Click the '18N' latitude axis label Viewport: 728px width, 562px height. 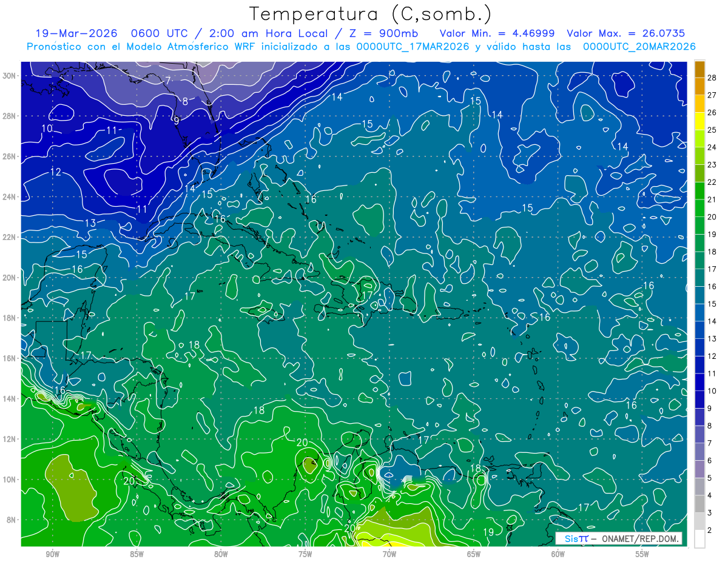10,318
